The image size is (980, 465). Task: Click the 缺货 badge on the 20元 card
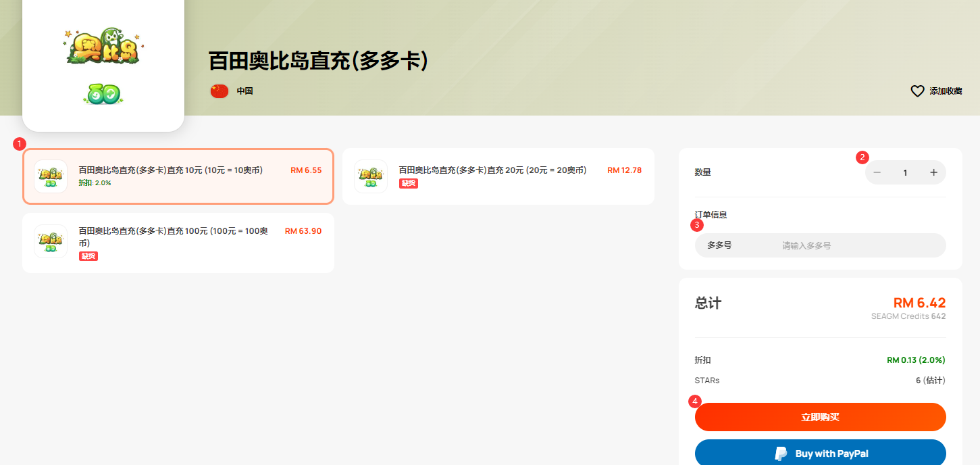tap(409, 184)
